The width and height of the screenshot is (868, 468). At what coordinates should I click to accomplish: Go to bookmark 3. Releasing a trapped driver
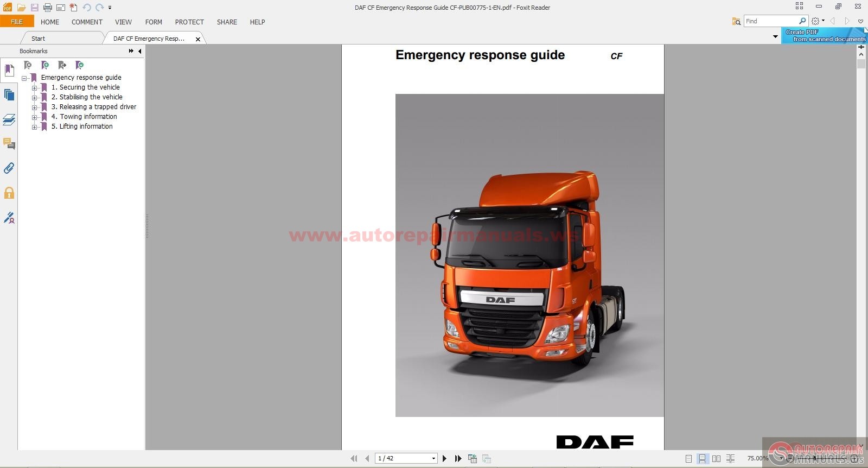point(94,107)
